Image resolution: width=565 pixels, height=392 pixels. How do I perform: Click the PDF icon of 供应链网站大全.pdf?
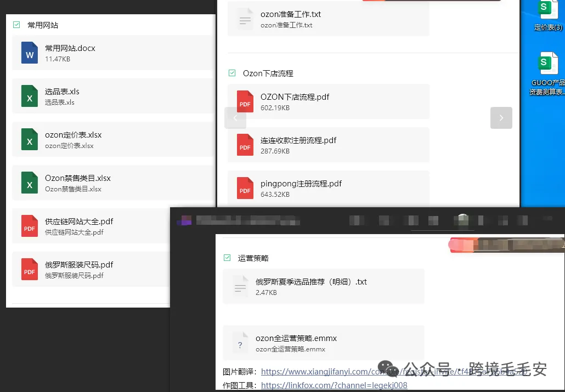point(30,226)
